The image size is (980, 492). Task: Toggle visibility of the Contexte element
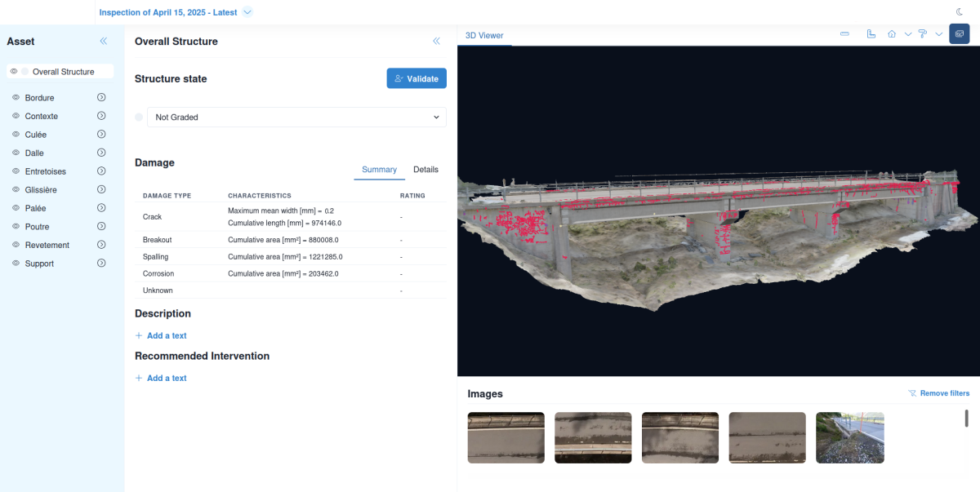(x=15, y=116)
